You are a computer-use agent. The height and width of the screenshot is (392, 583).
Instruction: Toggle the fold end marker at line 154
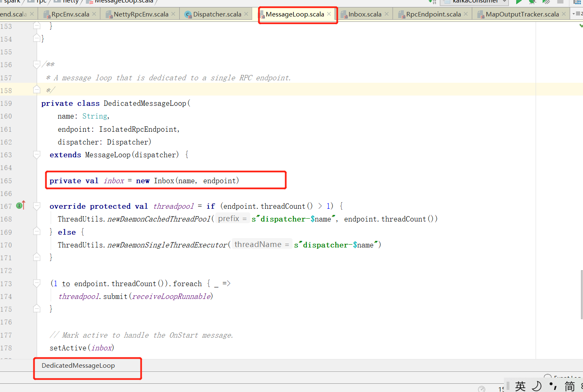37,39
